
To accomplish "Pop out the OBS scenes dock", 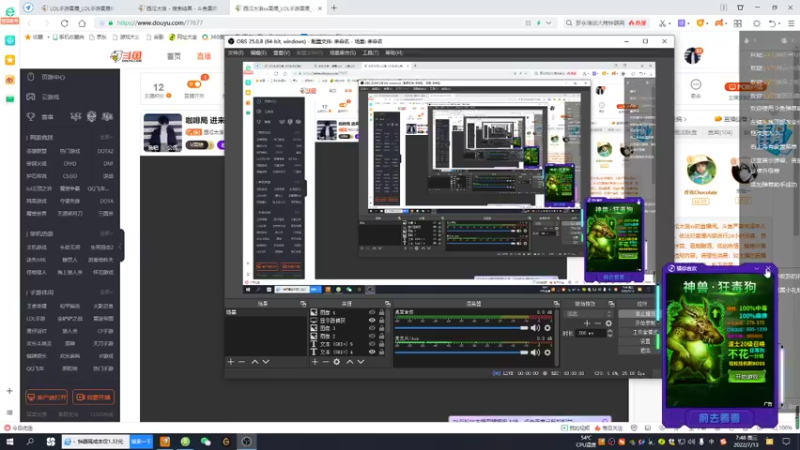I will (303, 304).
